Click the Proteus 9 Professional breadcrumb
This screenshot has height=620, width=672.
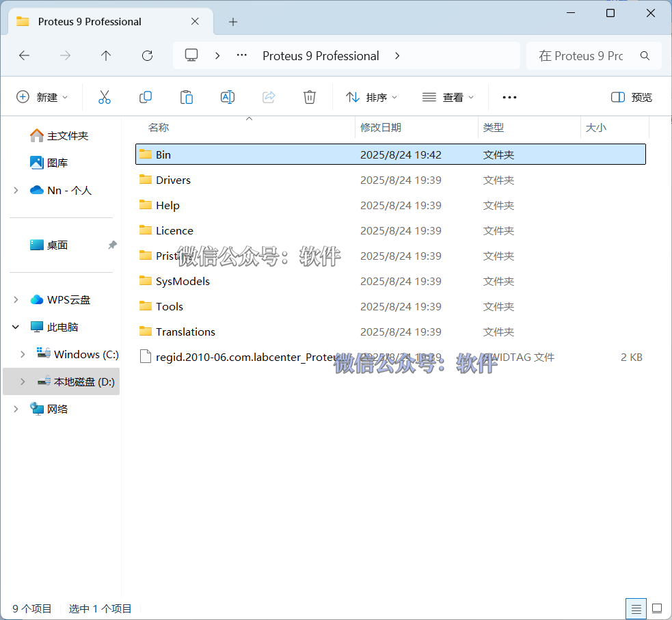pos(321,55)
